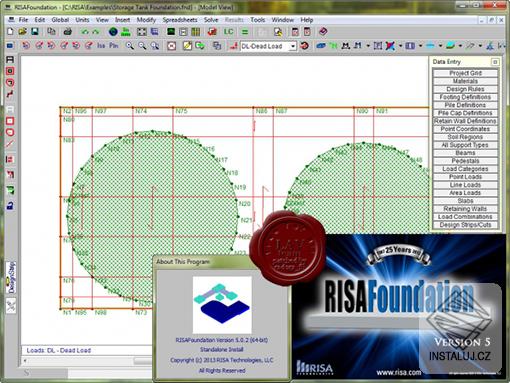Click Project Grid in Data Entry
The width and height of the screenshot is (510, 383).
point(465,73)
